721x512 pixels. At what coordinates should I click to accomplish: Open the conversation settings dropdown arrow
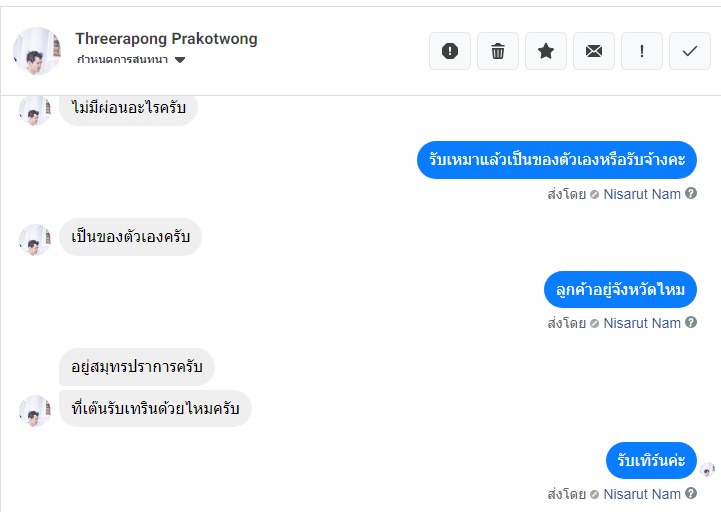pos(180,60)
